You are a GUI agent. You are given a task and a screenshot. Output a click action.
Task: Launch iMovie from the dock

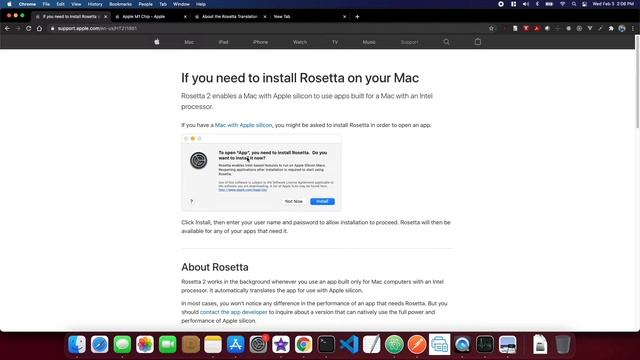281,344
